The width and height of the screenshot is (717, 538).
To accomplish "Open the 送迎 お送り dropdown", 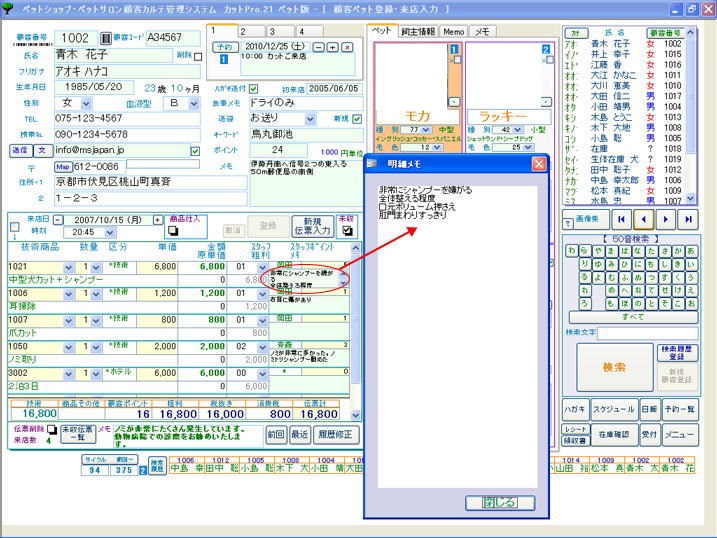I will (x=310, y=119).
